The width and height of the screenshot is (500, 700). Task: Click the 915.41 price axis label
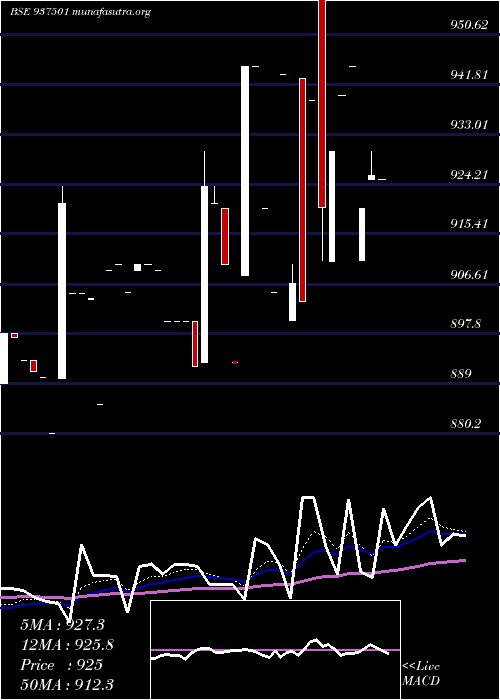pos(469,224)
